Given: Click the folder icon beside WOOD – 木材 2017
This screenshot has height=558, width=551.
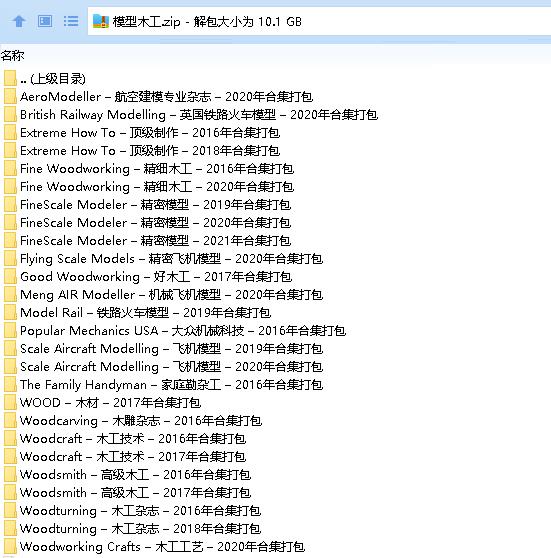Looking at the screenshot, I should [10, 403].
